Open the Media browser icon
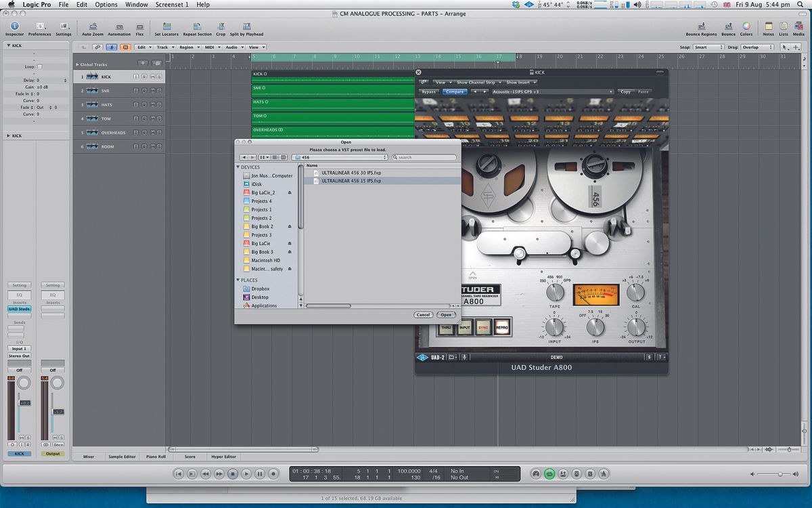Screen dimensions: 812x508 click(798, 27)
